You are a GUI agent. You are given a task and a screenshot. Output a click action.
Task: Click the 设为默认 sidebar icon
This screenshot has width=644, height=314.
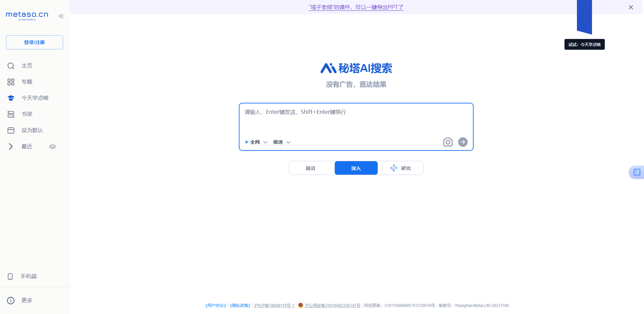pos(11,130)
